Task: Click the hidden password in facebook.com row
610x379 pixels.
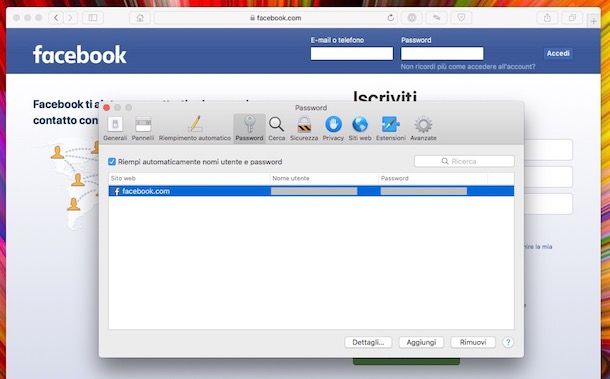Action: click(424, 191)
